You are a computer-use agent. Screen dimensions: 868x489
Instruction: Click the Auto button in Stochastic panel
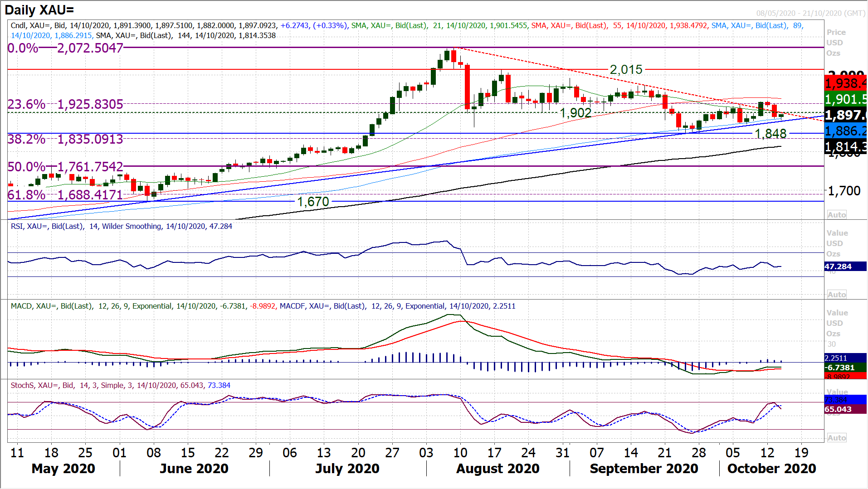837,438
